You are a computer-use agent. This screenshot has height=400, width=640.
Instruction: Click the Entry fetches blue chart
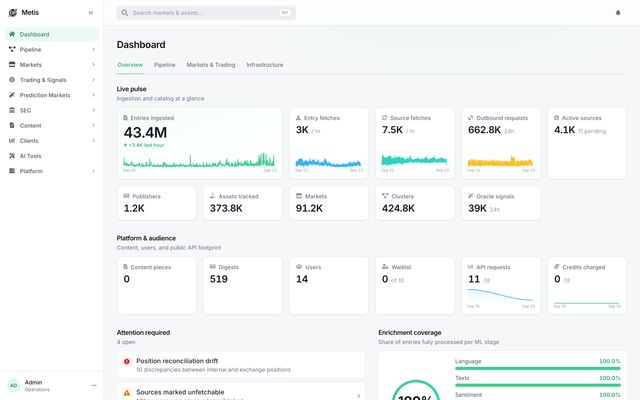328,162
